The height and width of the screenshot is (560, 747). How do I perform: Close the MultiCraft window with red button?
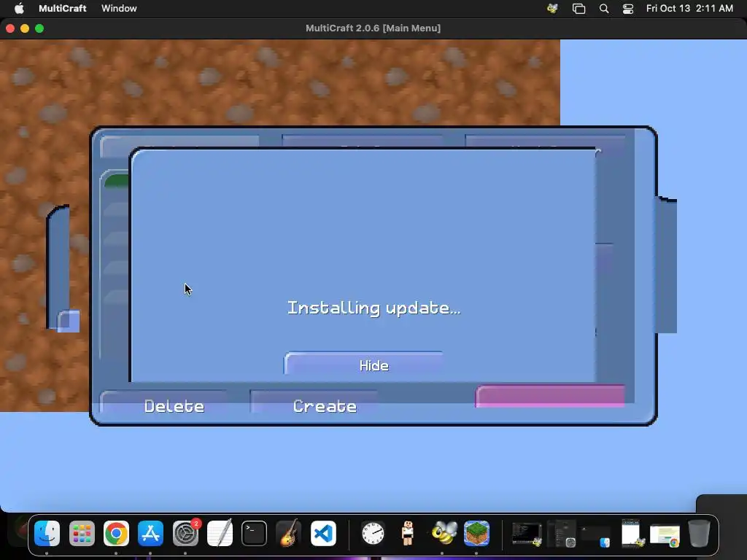(10, 28)
